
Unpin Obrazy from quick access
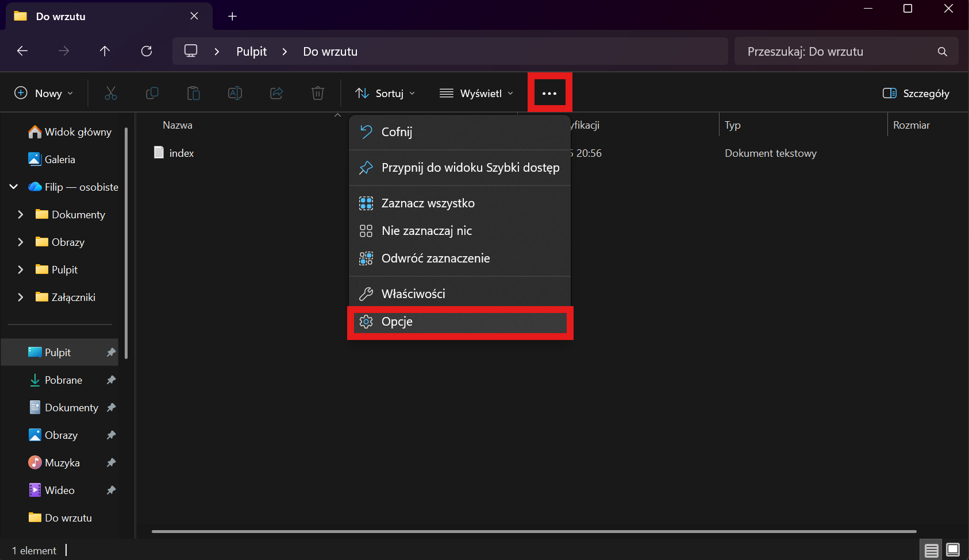click(x=111, y=435)
